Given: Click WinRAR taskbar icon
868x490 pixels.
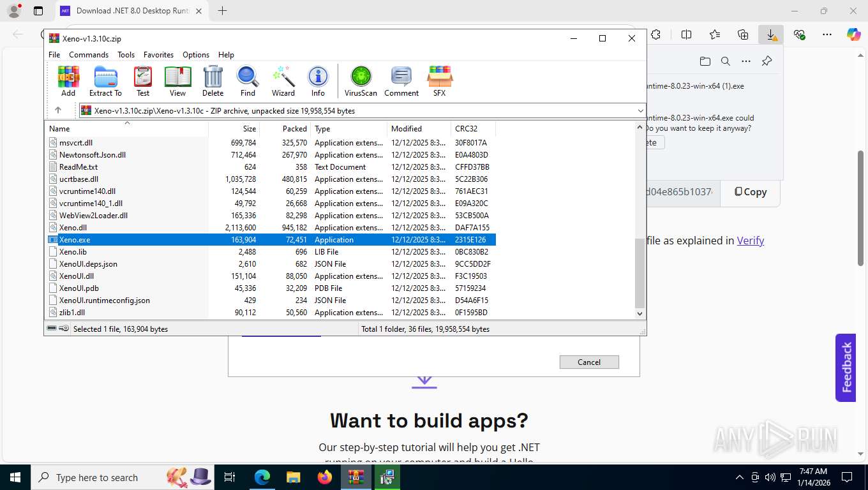Looking at the screenshot, I should (356, 477).
